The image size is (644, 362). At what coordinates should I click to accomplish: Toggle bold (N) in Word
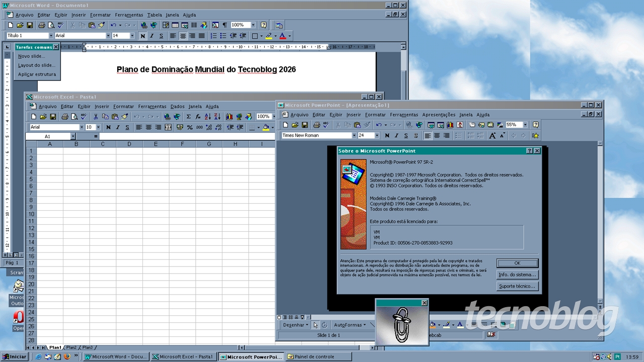[143, 36]
